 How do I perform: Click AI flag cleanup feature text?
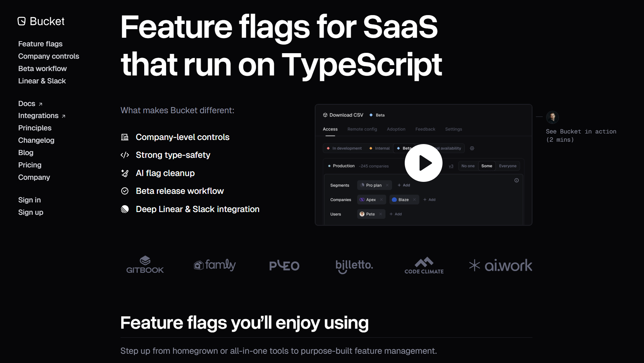pyautogui.click(x=165, y=173)
